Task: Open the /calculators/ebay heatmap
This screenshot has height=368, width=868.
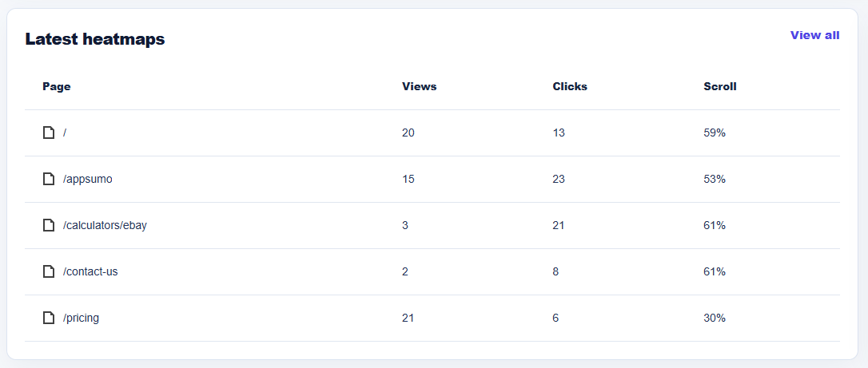Action: pyautogui.click(x=105, y=226)
